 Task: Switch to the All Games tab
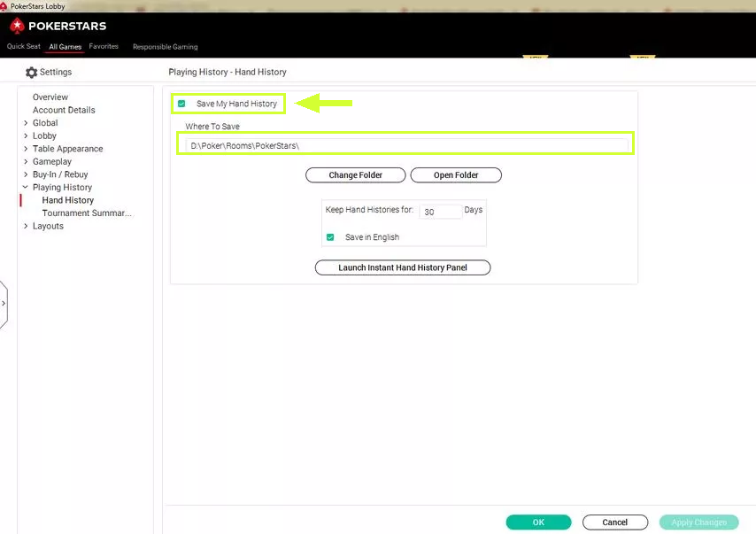(66, 47)
